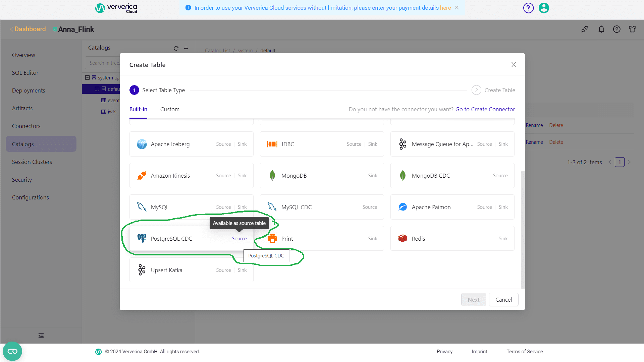Screen dimensions: 644x362
Task: Open Connectors in sidebar
Action: click(x=26, y=126)
